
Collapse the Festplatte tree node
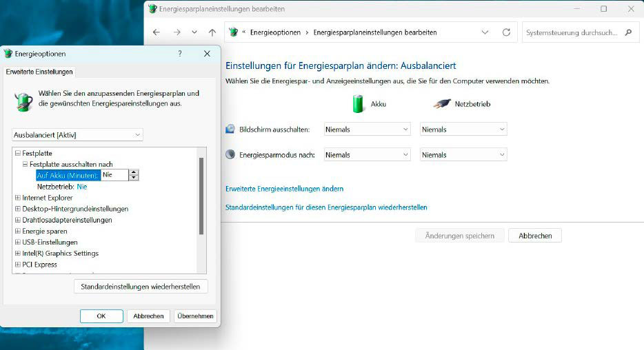[x=17, y=153]
